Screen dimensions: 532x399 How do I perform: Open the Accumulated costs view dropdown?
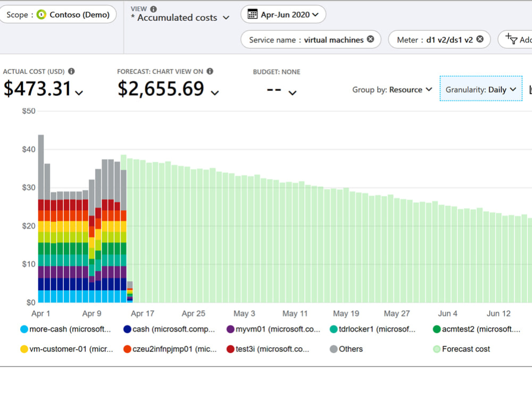click(x=180, y=18)
